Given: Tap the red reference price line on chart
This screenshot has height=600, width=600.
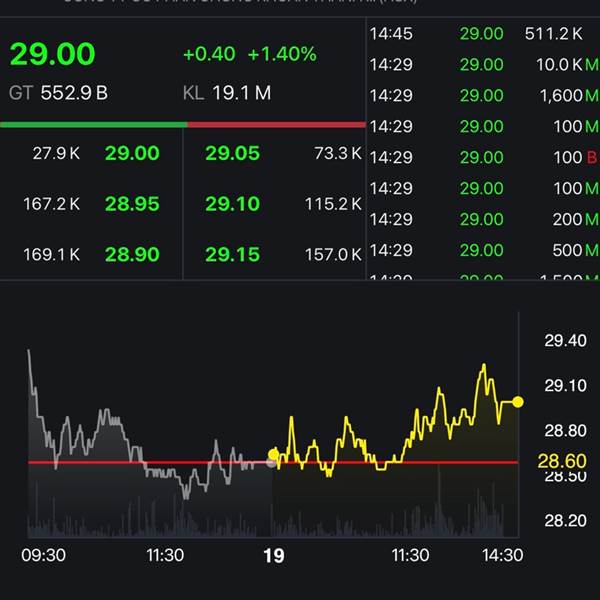Looking at the screenshot, I should tap(273, 463).
